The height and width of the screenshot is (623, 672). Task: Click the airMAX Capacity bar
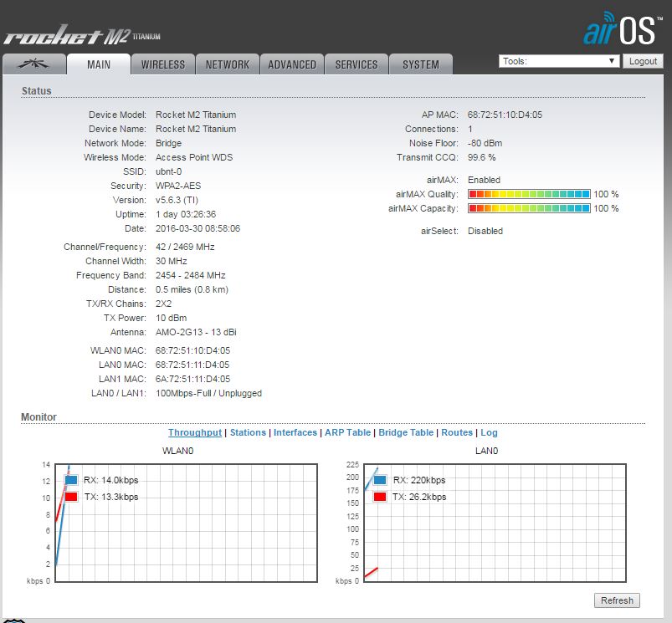[x=529, y=208]
